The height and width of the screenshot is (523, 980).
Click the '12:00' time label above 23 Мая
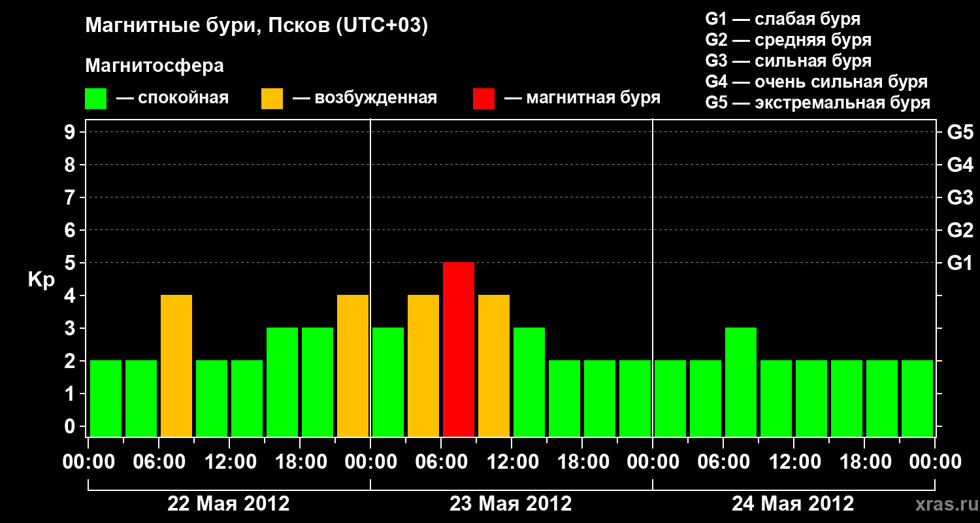click(512, 462)
